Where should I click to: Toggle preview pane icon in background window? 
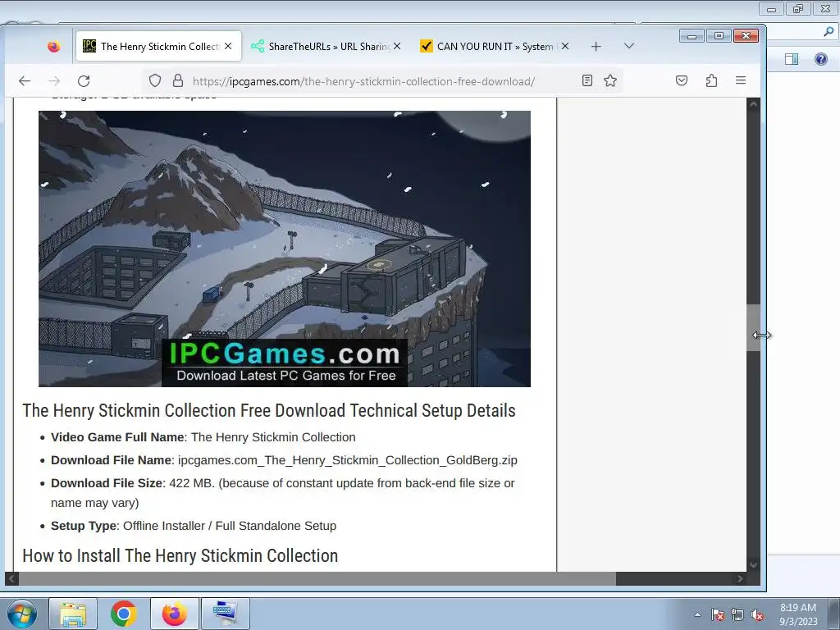click(x=792, y=59)
